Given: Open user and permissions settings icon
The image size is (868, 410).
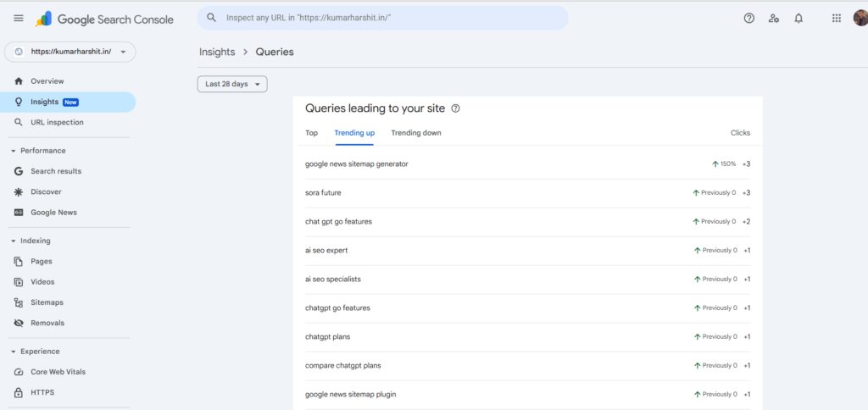Looking at the screenshot, I should [x=774, y=19].
